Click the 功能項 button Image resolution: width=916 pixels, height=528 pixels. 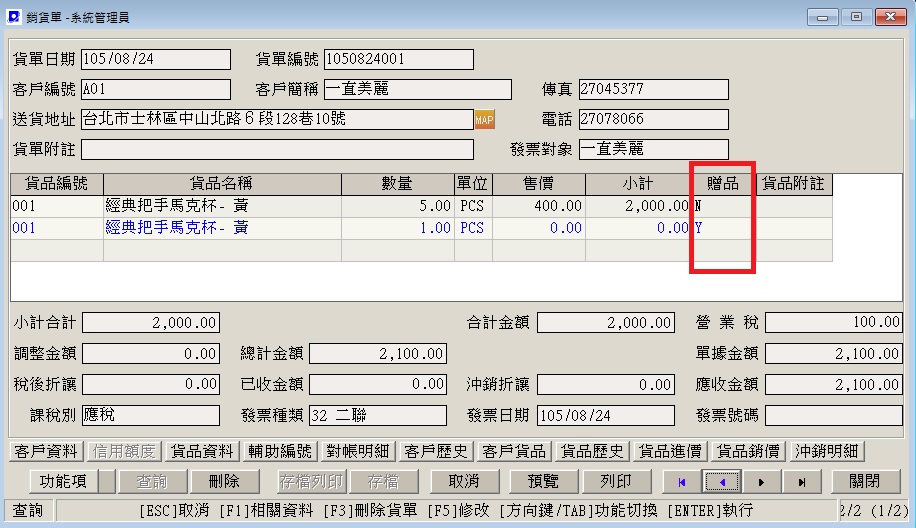[x=63, y=482]
